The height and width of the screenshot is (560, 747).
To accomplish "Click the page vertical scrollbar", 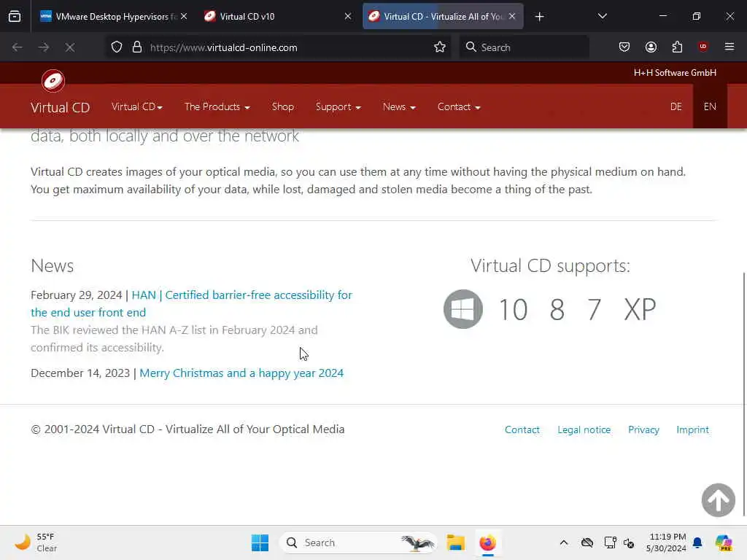I will pyautogui.click(x=744, y=393).
